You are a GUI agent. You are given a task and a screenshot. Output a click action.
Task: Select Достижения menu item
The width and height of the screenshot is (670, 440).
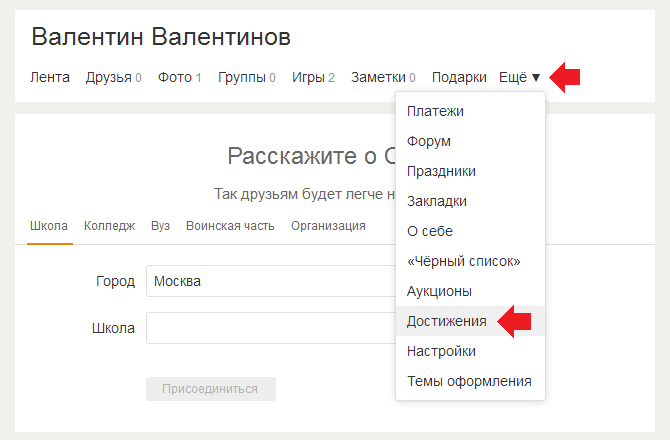point(447,321)
